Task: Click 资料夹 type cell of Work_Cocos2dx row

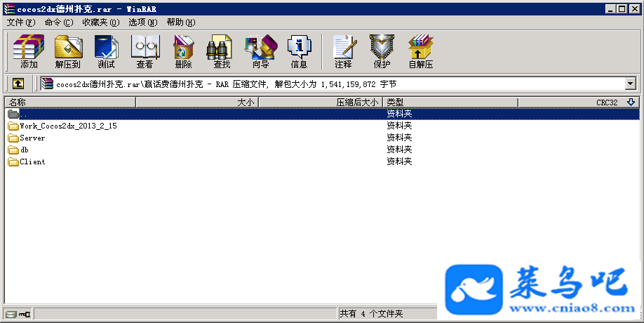Action: click(399, 126)
